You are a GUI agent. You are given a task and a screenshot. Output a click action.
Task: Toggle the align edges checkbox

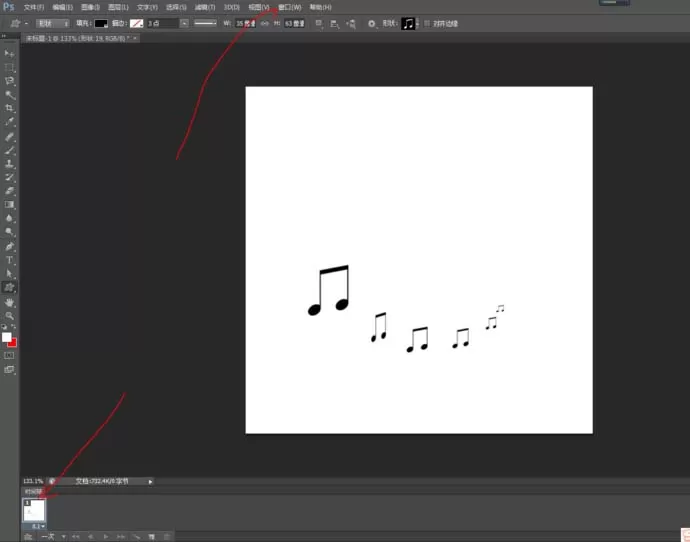[426, 24]
